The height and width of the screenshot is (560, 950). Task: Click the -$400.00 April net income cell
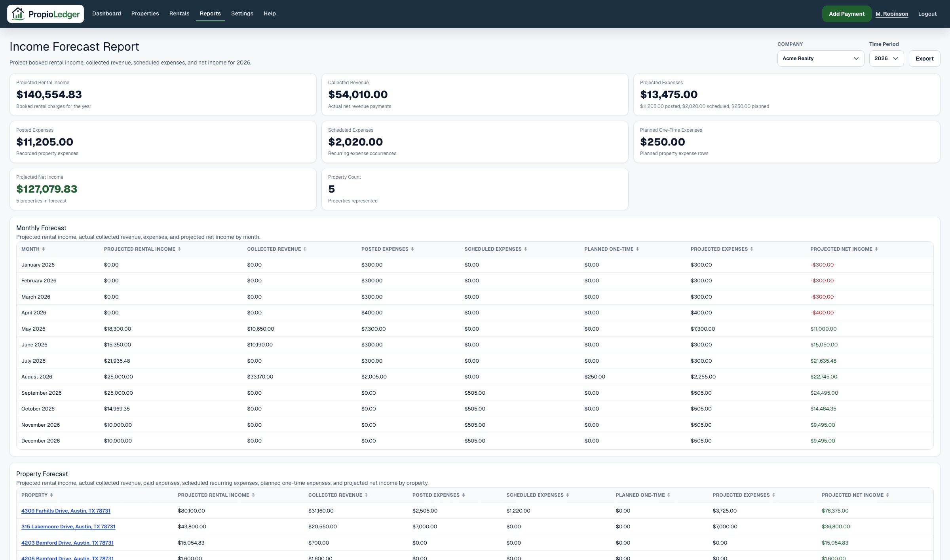coord(822,313)
